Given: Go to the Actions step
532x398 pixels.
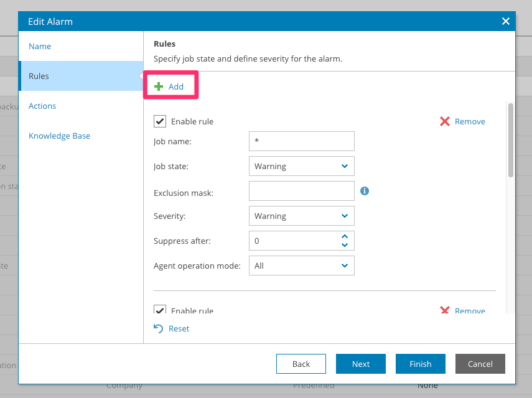Looking at the screenshot, I should click(x=42, y=106).
